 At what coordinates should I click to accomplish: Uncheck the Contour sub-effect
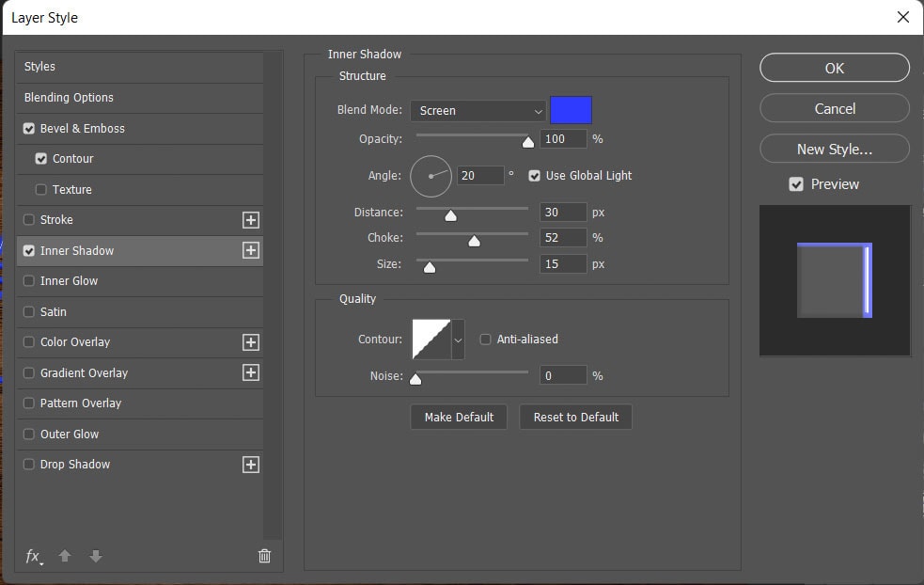pos(40,159)
